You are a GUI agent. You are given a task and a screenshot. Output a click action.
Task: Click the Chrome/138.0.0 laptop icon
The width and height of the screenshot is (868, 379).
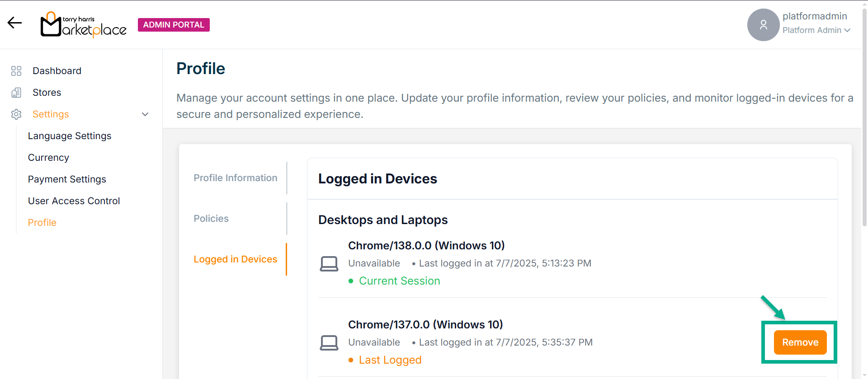pos(329,264)
